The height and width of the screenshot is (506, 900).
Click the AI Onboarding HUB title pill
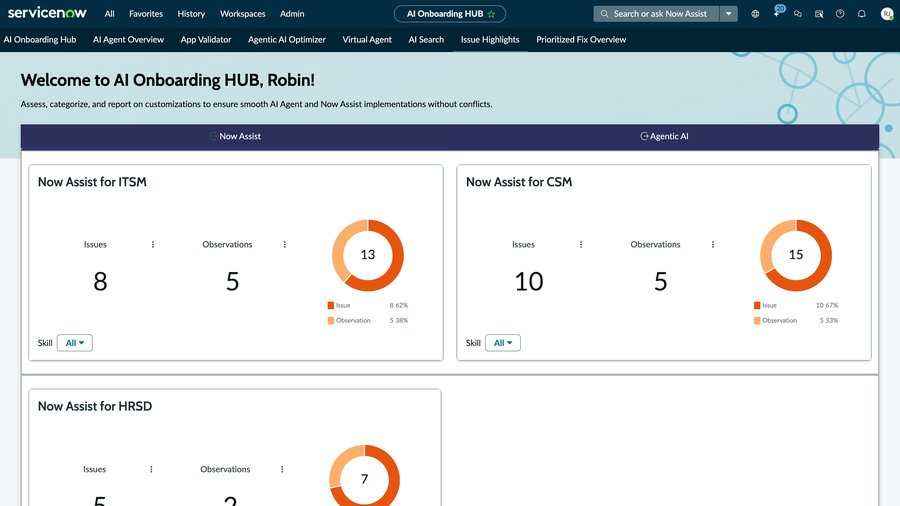click(450, 14)
